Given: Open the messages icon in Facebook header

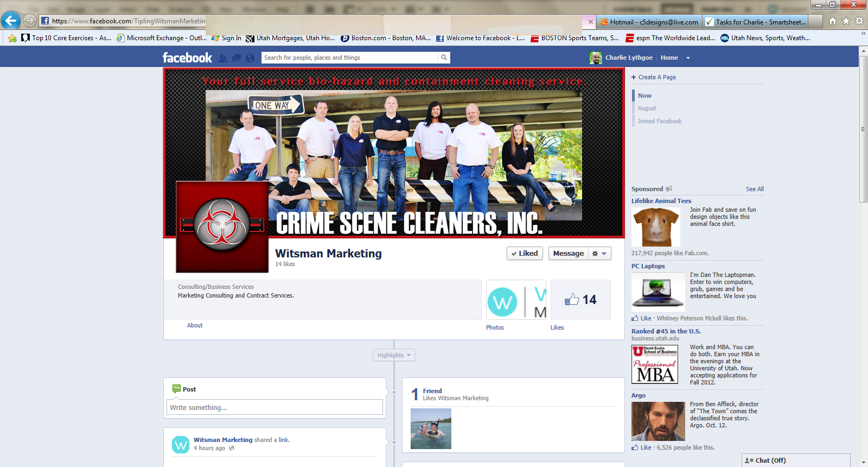Looking at the screenshot, I should pyautogui.click(x=237, y=58).
